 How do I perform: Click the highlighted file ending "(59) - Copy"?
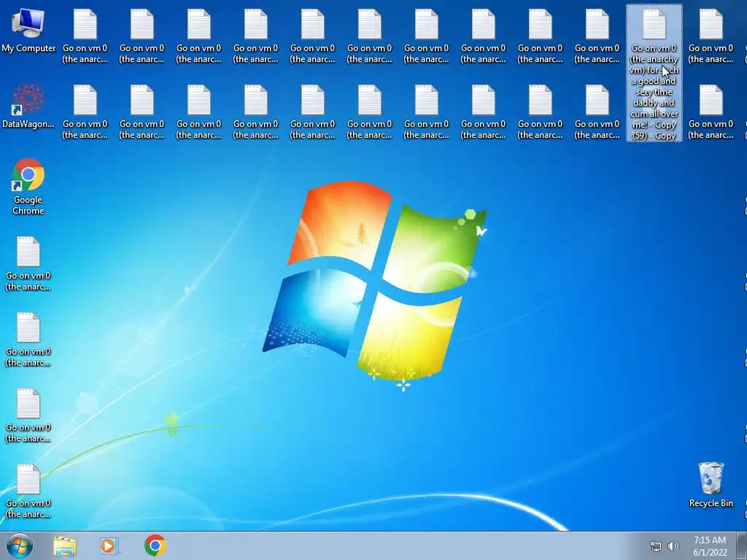click(654, 73)
